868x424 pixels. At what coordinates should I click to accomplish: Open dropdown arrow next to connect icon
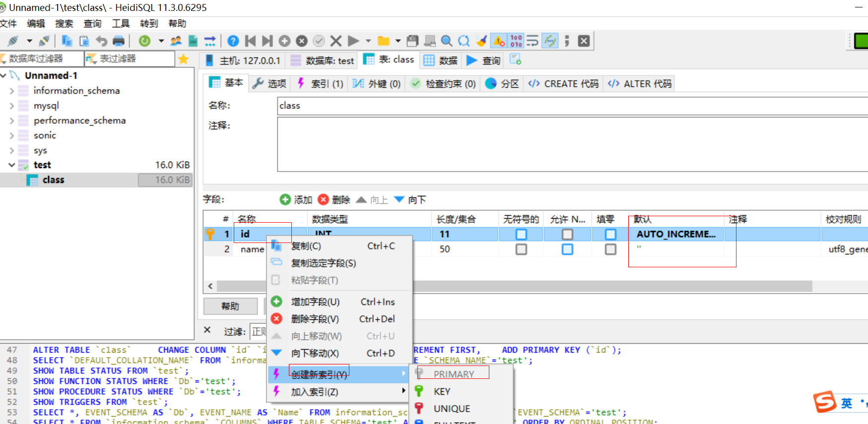[x=29, y=41]
